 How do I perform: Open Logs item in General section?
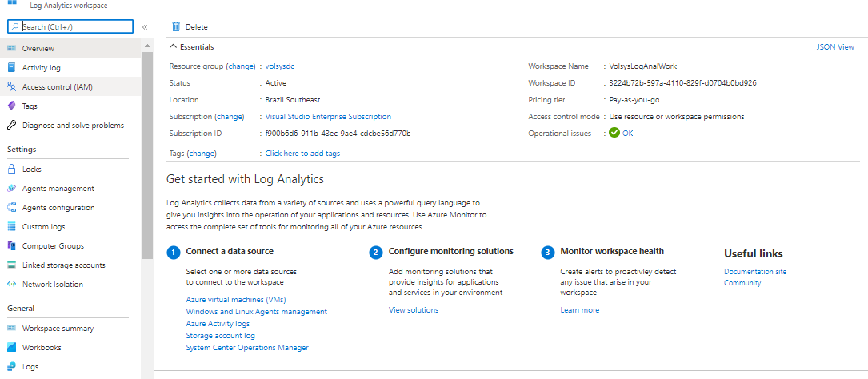[70, 366]
